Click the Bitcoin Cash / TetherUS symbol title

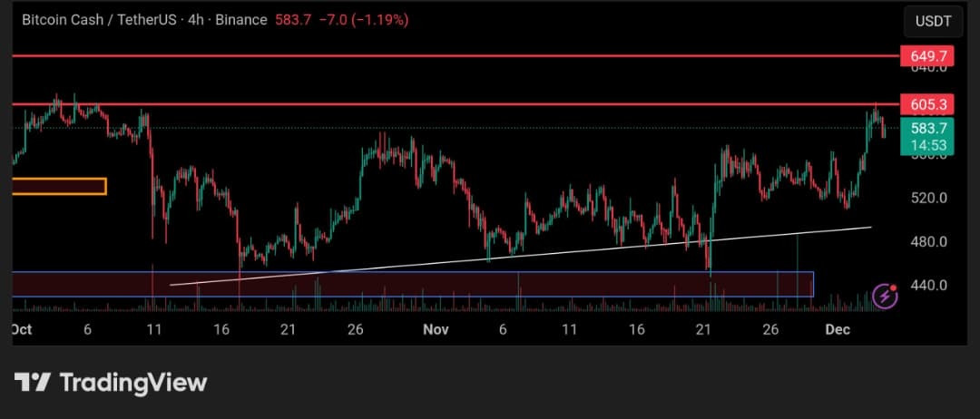100,20
